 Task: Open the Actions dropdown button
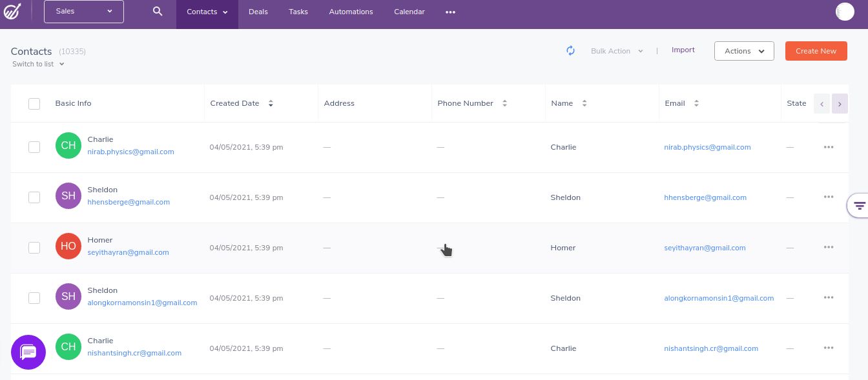tap(744, 51)
